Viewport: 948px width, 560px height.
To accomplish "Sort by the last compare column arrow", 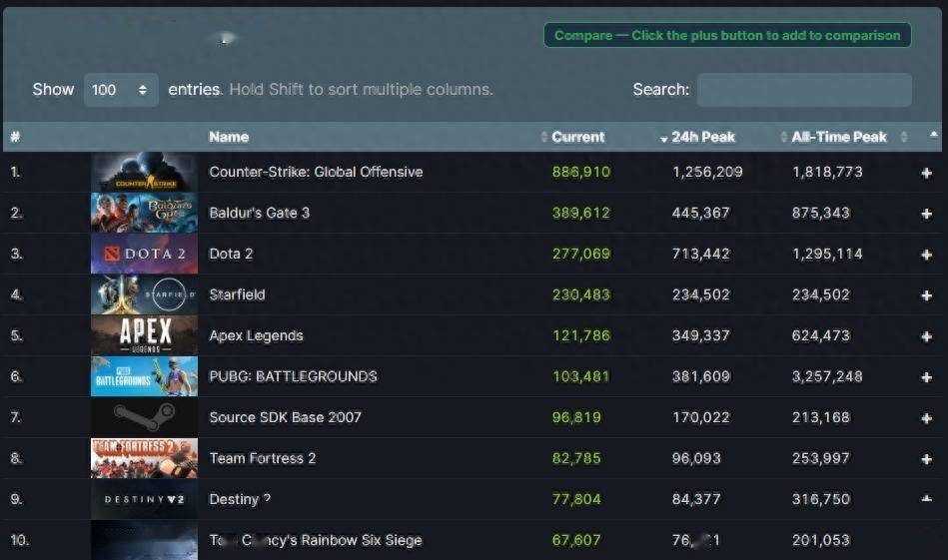I will click(x=933, y=135).
